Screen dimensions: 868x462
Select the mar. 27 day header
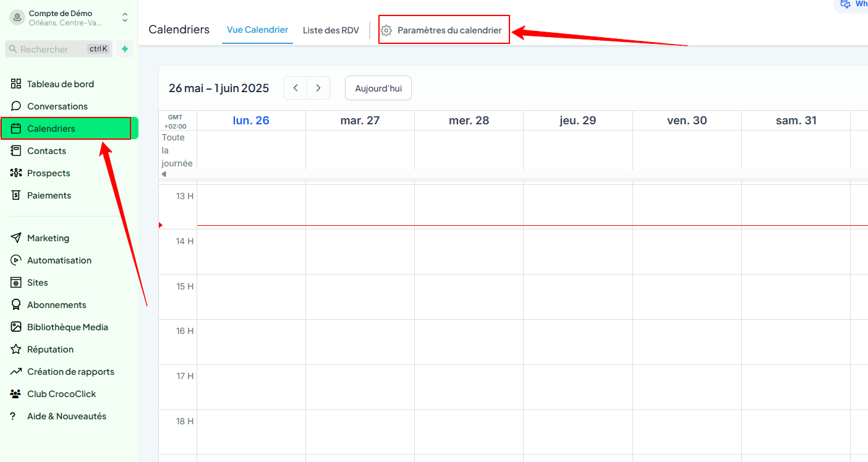click(x=360, y=121)
